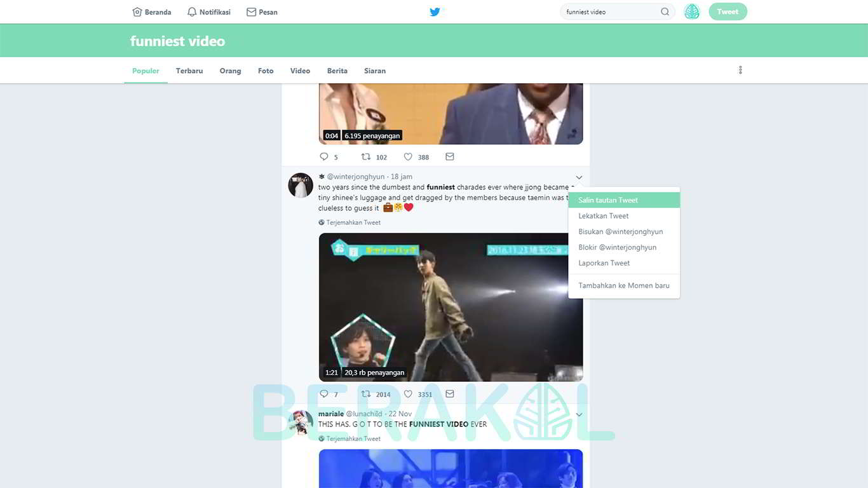Click the direct message icon on the charades tweet
Screen dimensions: 868x488
tap(449, 393)
